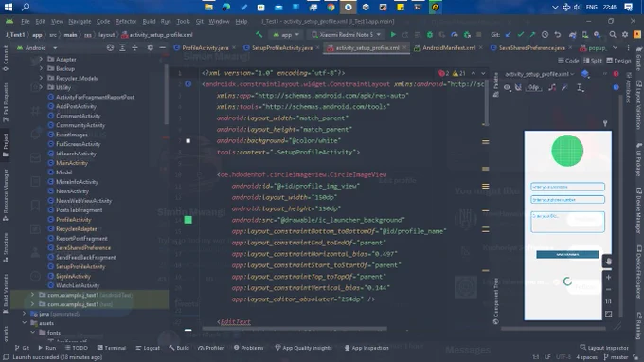Click the design Infer Constraints wand icon
644x362 pixels.
[x=565, y=87]
